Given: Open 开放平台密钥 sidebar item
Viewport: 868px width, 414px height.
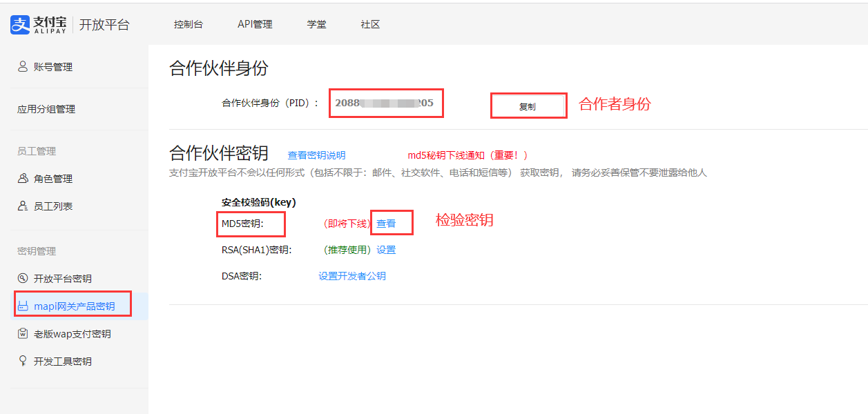Looking at the screenshot, I should pos(63,279).
